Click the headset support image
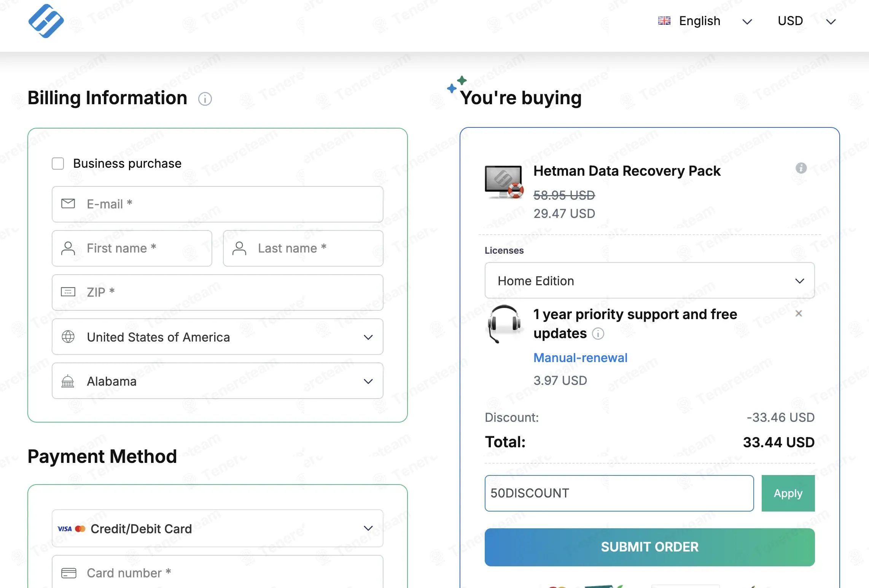 tap(504, 324)
